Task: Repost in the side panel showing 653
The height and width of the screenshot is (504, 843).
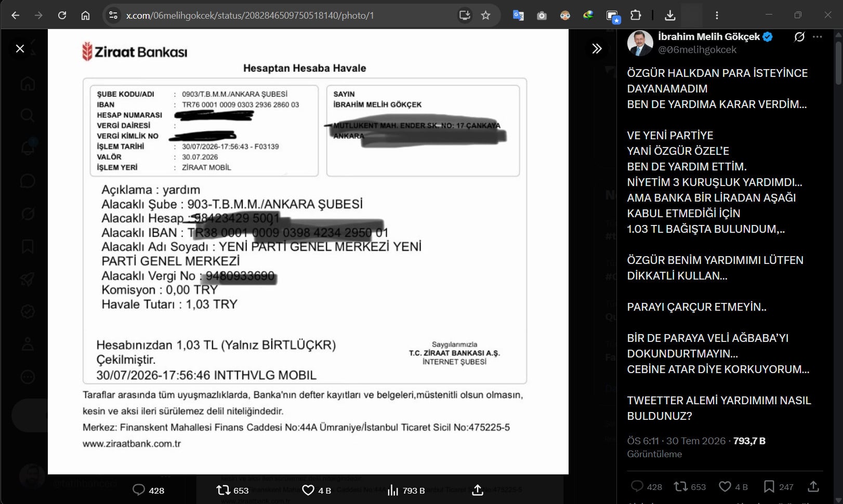Action: tap(690, 487)
